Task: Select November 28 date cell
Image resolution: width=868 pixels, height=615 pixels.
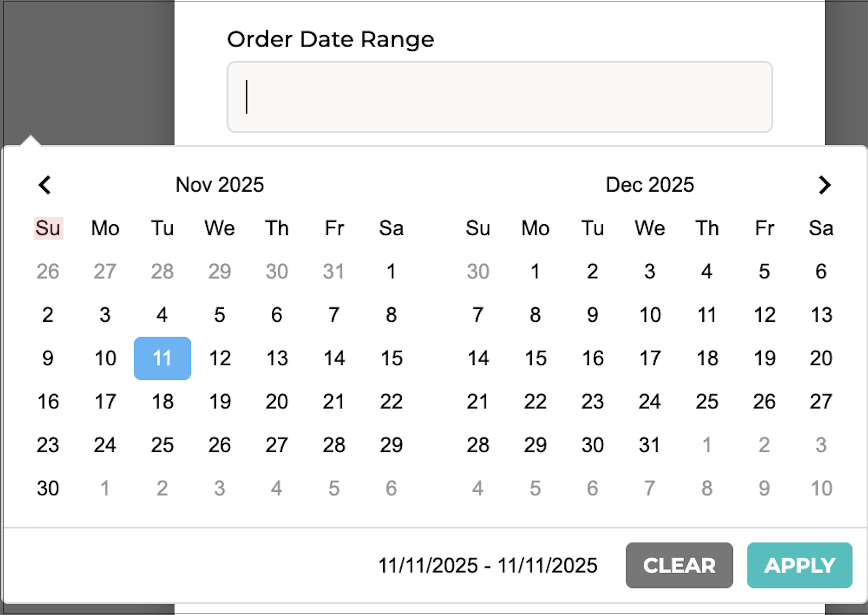Action: tap(334, 445)
